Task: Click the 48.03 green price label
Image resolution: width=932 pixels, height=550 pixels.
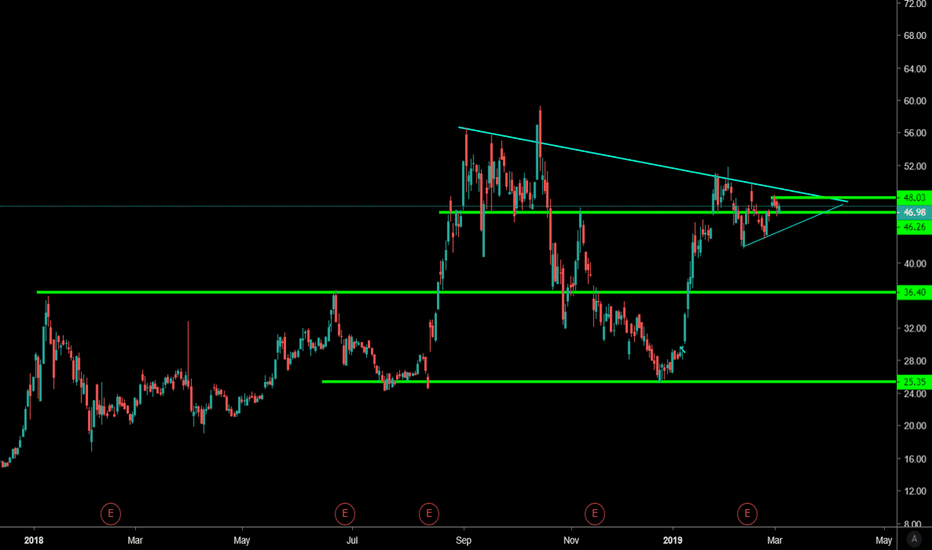Action: pyautogui.click(x=914, y=197)
